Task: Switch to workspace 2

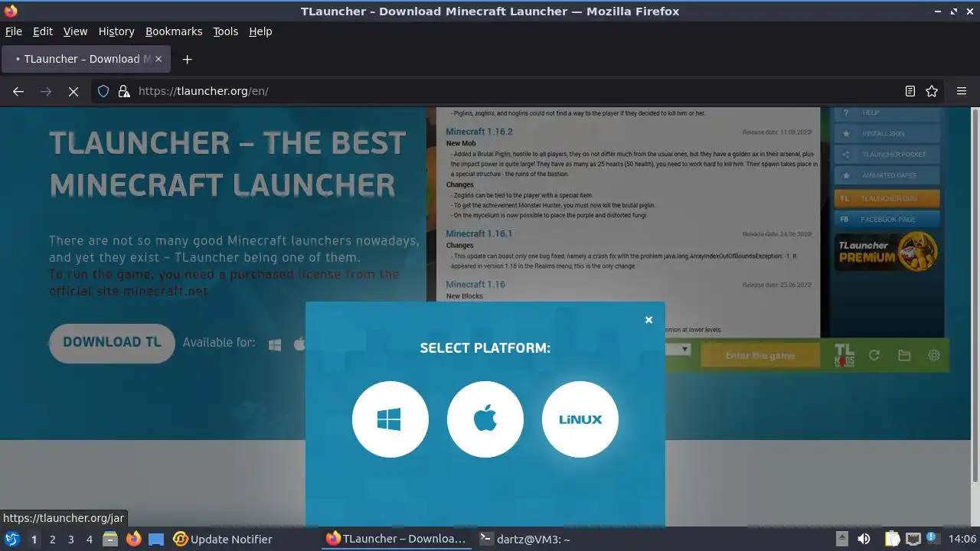Action: pos(52,540)
